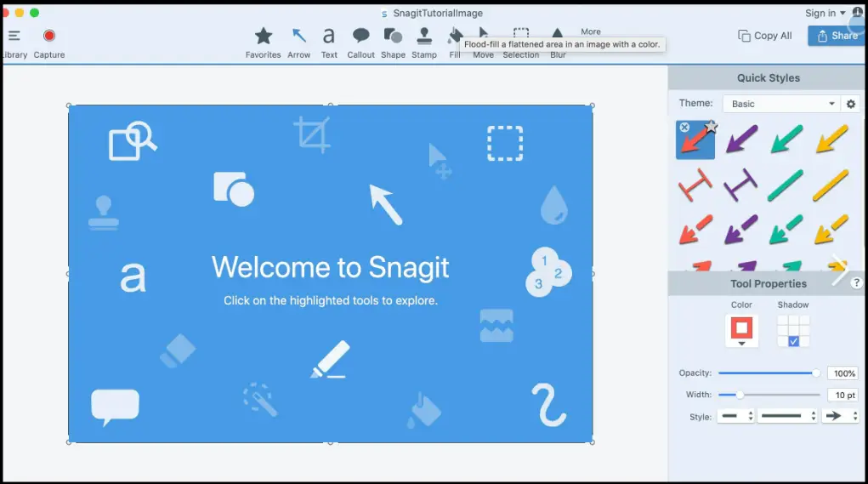
Task: Apply the red dashed arrow style
Action: [x=695, y=230]
